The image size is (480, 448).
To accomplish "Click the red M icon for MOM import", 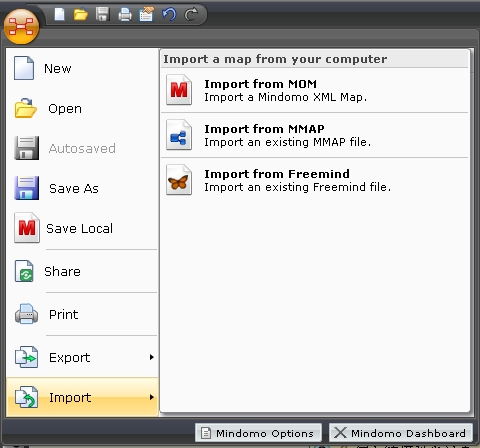I will click(x=179, y=90).
